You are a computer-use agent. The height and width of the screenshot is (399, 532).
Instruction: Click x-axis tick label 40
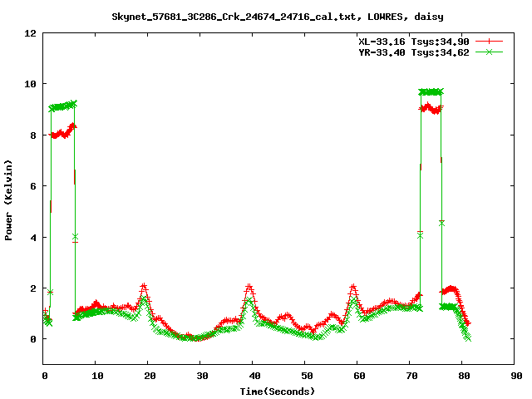[x=254, y=376]
